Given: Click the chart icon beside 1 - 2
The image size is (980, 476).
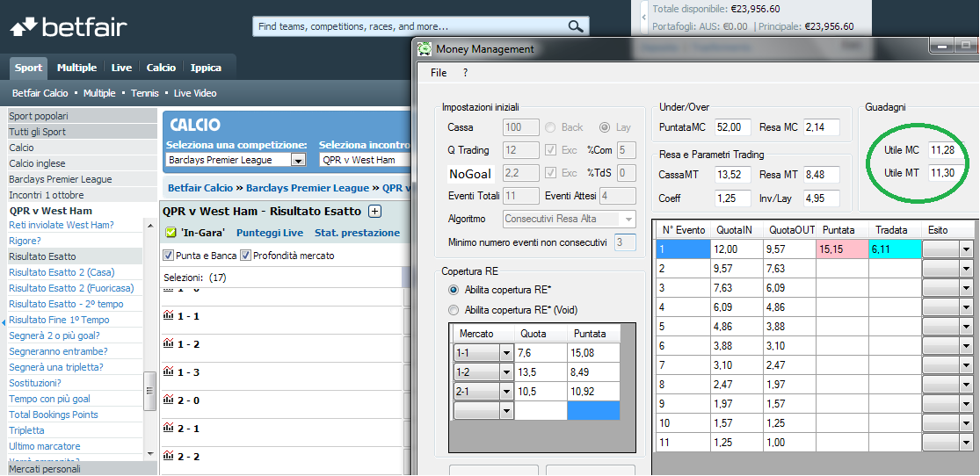Looking at the screenshot, I should pyautogui.click(x=168, y=343).
